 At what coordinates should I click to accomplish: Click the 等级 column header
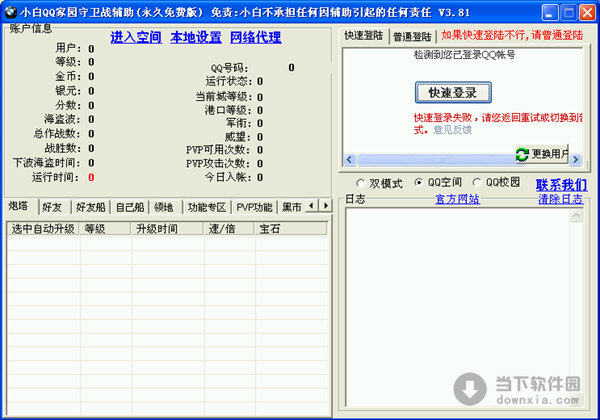tap(105, 229)
